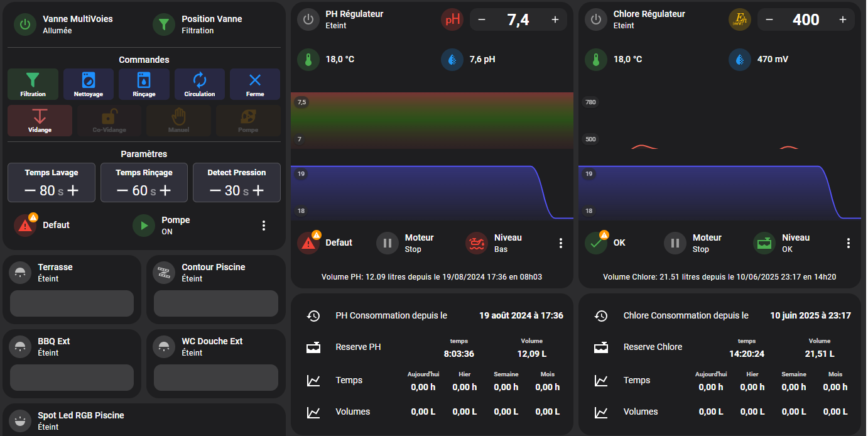Click the PH card temperature thermometer icon

(x=308, y=60)
